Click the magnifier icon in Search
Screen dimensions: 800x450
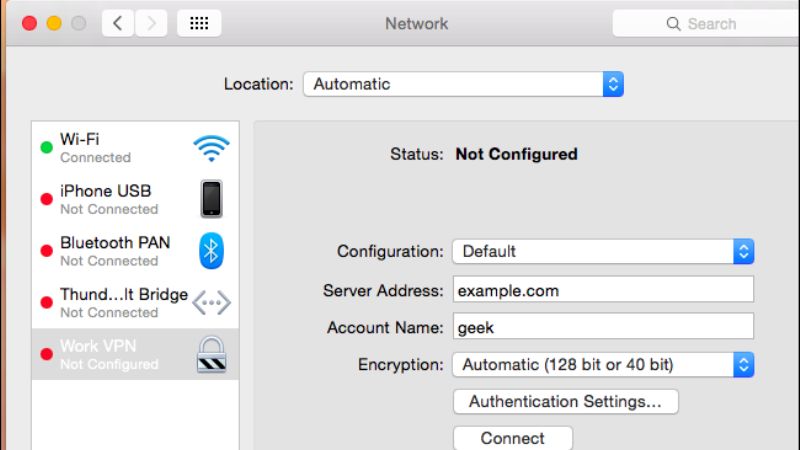click(x=673, y=24)
